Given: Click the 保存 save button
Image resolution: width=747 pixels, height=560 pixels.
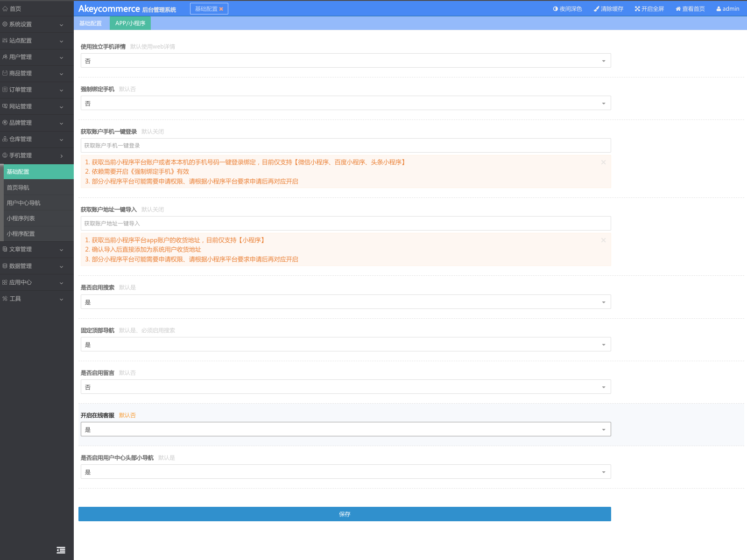Looking at the screenshot, I should coord(345,514).
